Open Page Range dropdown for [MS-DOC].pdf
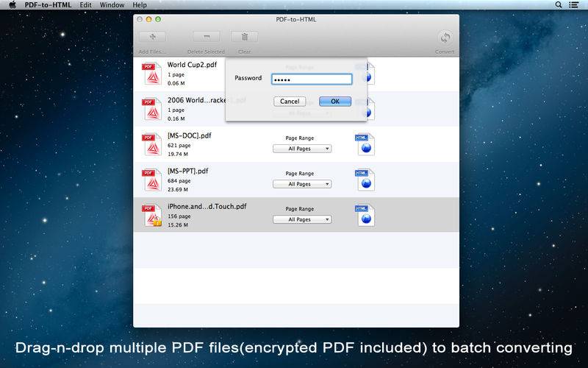Viewport: 588px width, 368px height. [x=302, y=149]
